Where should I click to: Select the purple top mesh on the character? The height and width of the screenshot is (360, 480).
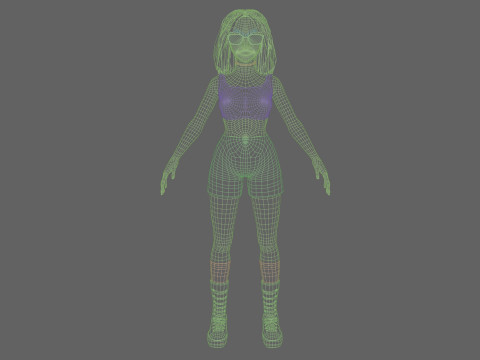click(x=245, y=97)
